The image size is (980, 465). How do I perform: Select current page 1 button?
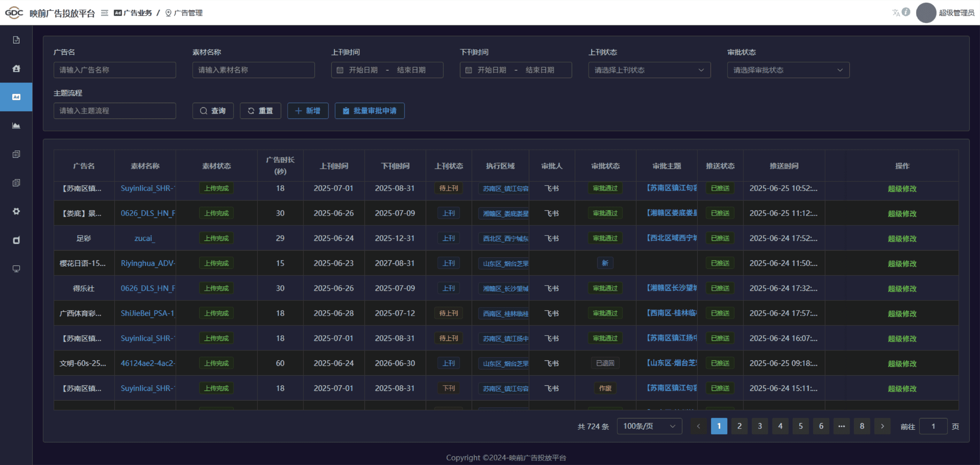click(719, 426)
